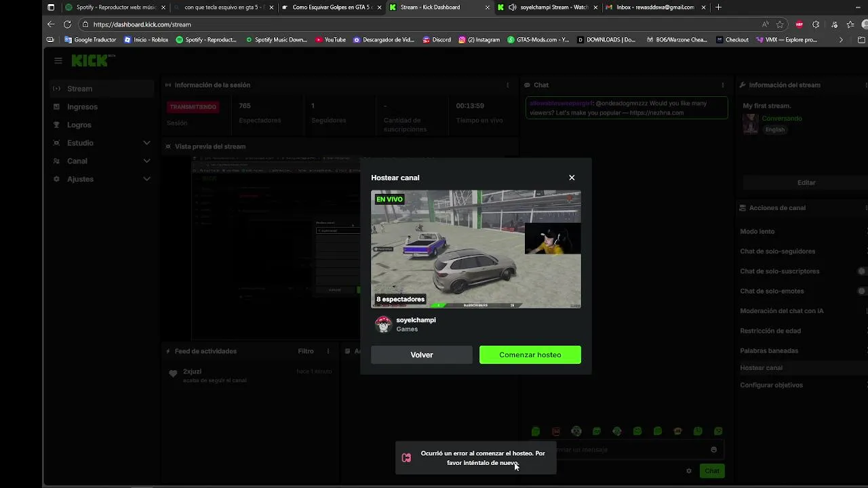Add page to favorites star icon

click(x=780, y=24)
